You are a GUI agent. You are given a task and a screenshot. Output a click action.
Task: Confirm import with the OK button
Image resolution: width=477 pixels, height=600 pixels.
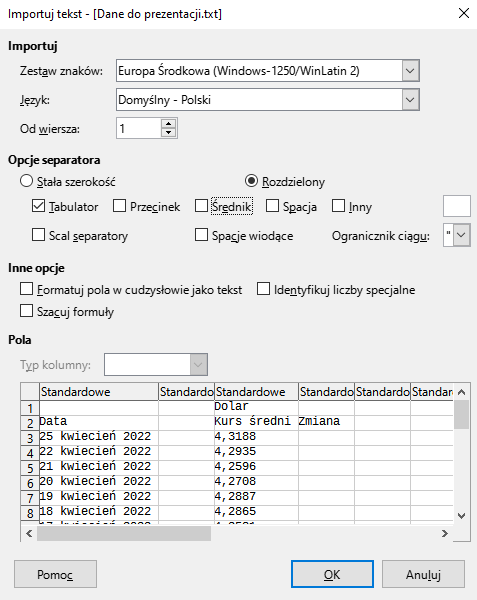332,574
